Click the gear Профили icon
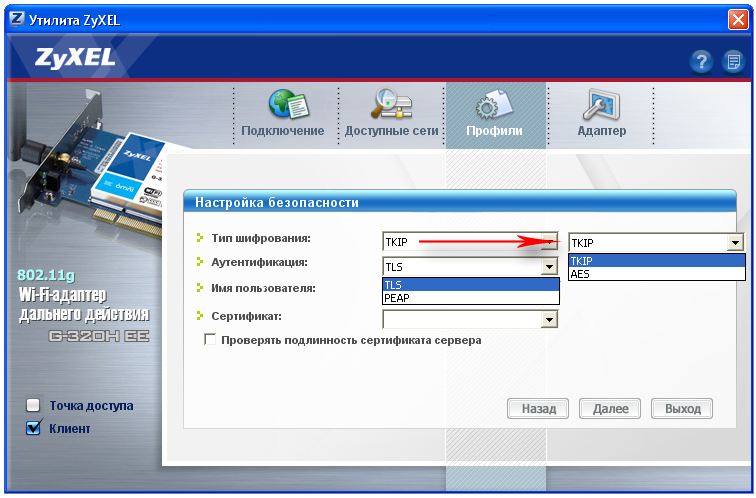Image resolution: width=756 pixels, height=498 pixels. coord(494,104)
